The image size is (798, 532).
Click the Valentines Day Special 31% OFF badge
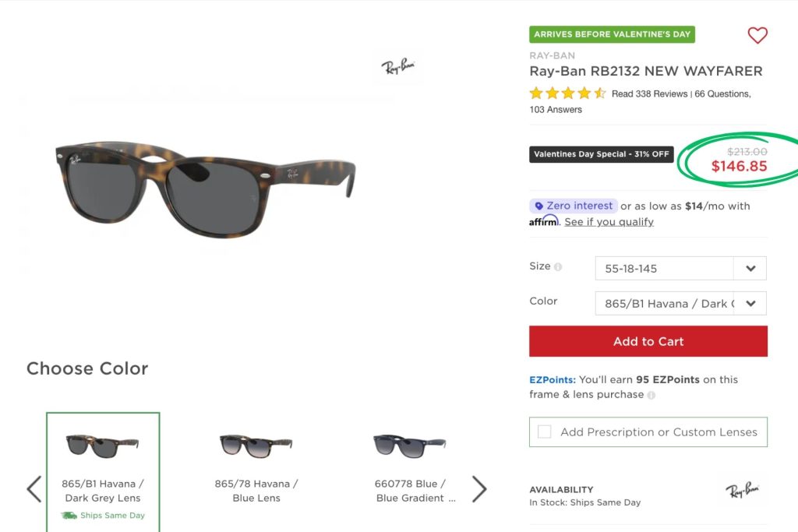click(x=601, y=154)
